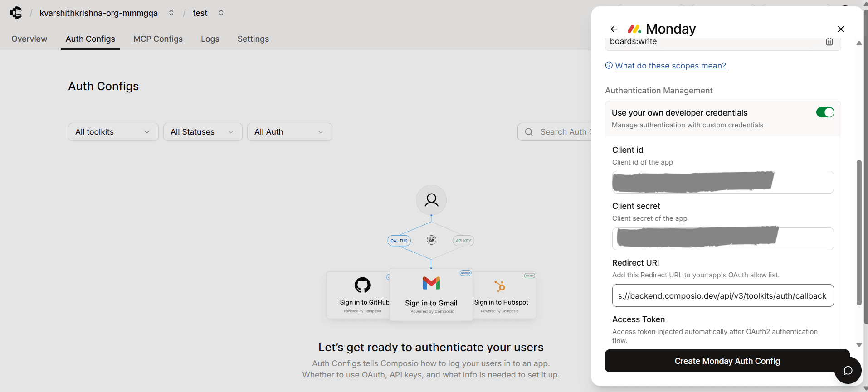Click the Sign in to GitHub card

358,295
